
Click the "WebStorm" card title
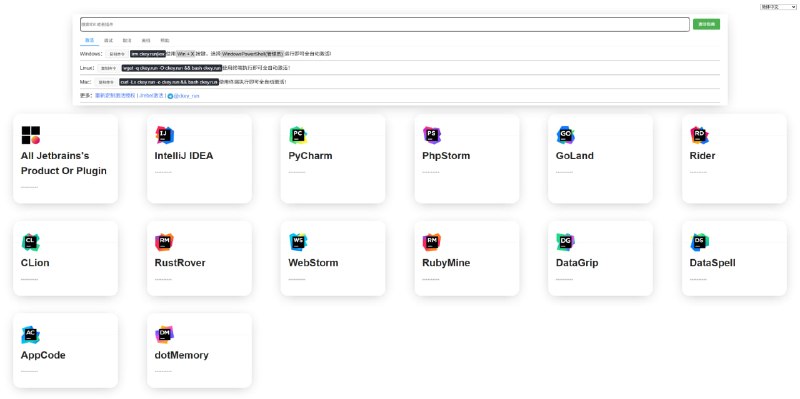313,263
